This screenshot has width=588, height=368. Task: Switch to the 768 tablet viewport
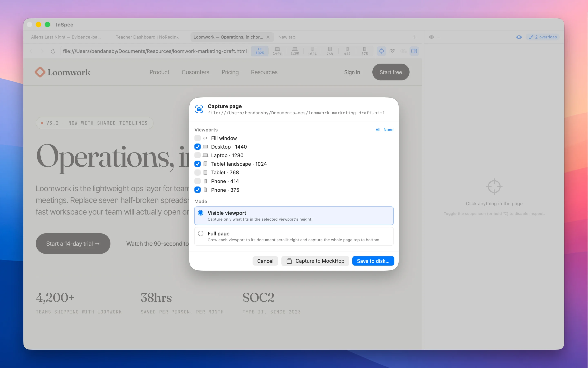tap(330, 51)
